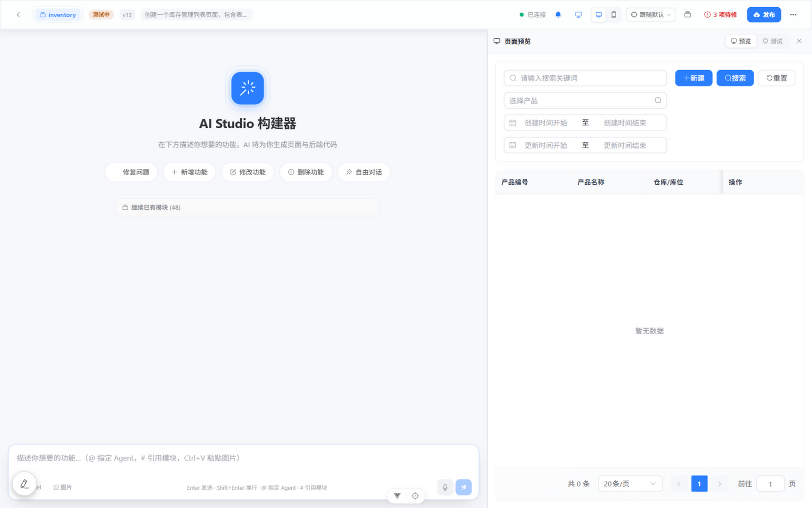
Task: Click the 新建 create button
Action: (694, 78)
